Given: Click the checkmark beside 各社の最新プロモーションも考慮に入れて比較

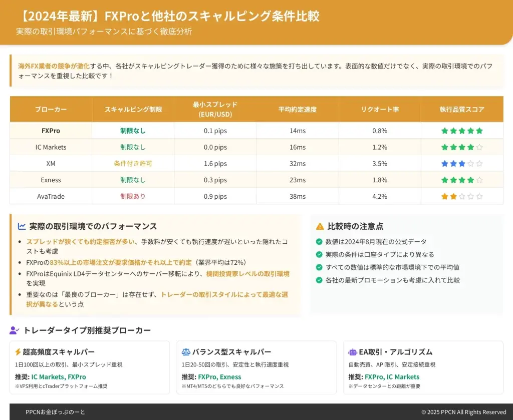Looking at the screenshot, I should (319, 280).
